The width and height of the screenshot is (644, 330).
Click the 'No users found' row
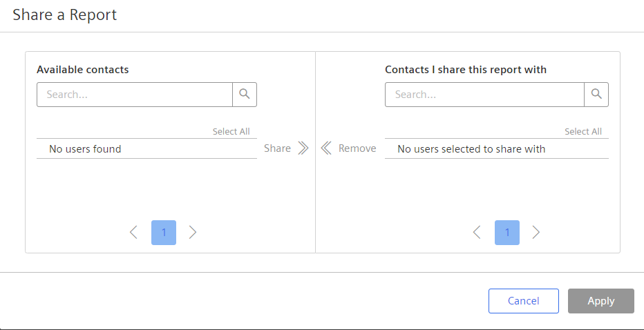coord(146,148)
